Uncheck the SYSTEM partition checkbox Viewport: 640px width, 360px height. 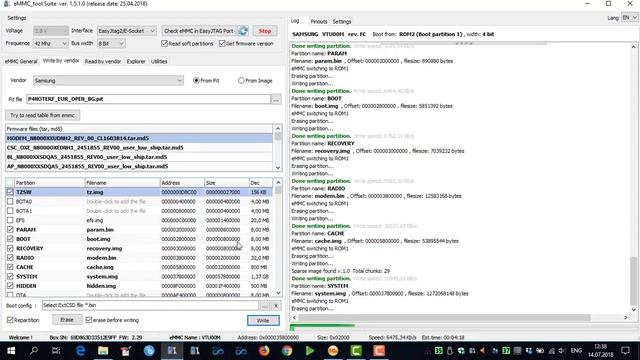[x=10, y=276]
